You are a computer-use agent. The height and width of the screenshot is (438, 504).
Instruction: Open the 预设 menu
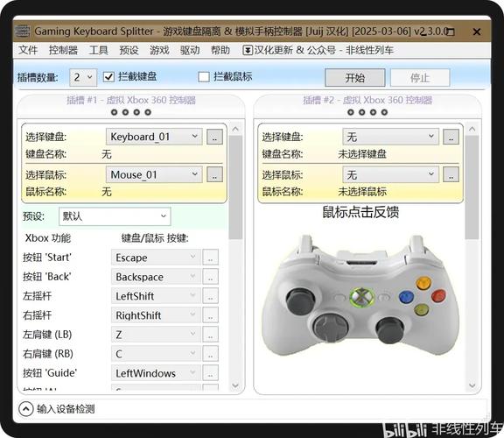129,50
